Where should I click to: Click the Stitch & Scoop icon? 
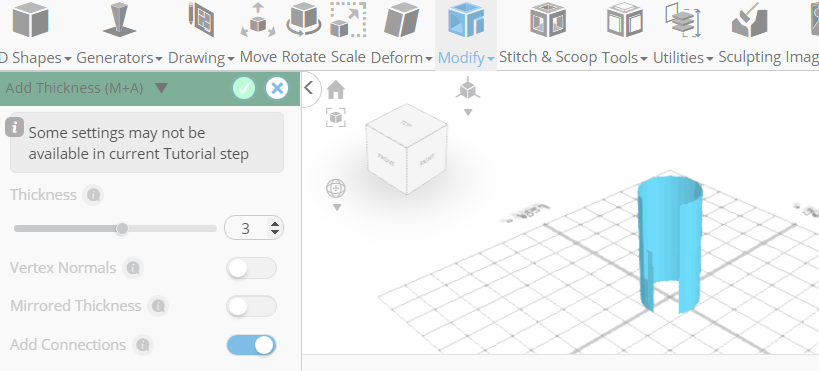tap(548, 20)
